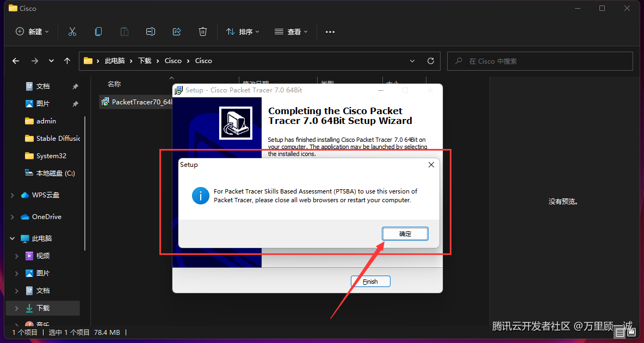
Task: Click the Paste clipboard icon
Action: pos(124,32)
